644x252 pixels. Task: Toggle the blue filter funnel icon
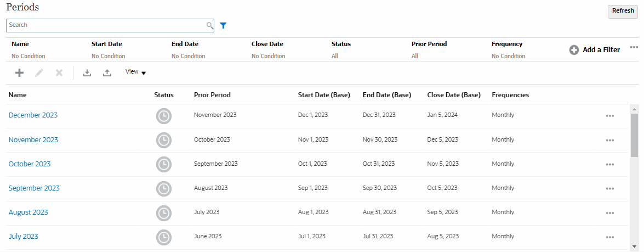(223, 25)
